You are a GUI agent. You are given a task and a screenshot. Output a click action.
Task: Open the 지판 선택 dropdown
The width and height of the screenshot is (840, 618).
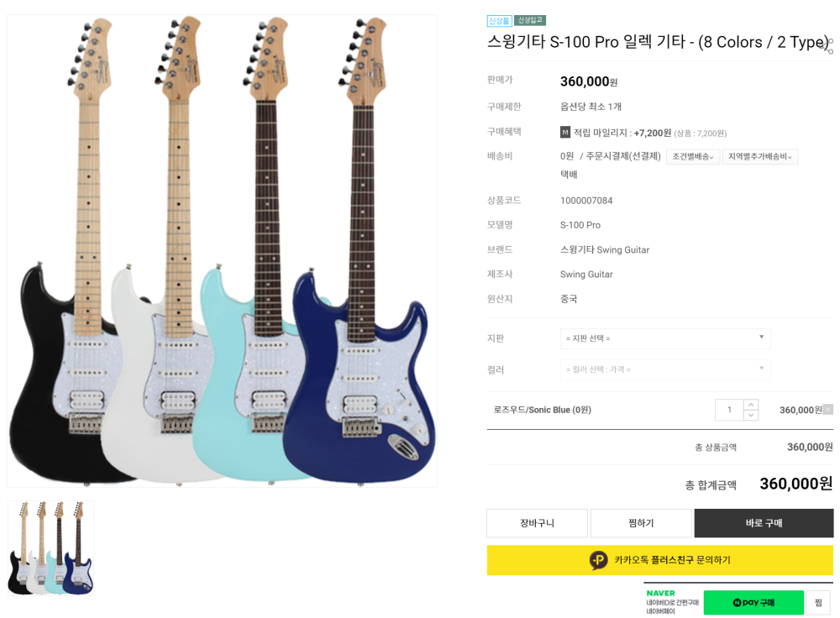click(665, 338)
